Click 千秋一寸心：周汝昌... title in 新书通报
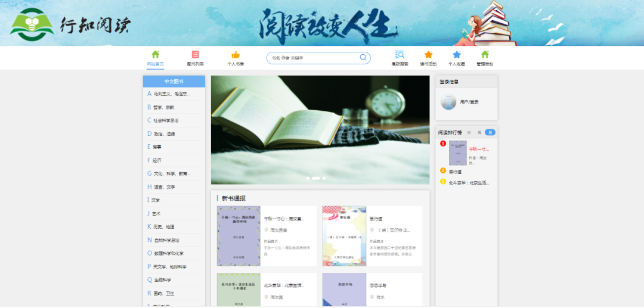This screenshot has width=644, height=308. tap(284, 219)
